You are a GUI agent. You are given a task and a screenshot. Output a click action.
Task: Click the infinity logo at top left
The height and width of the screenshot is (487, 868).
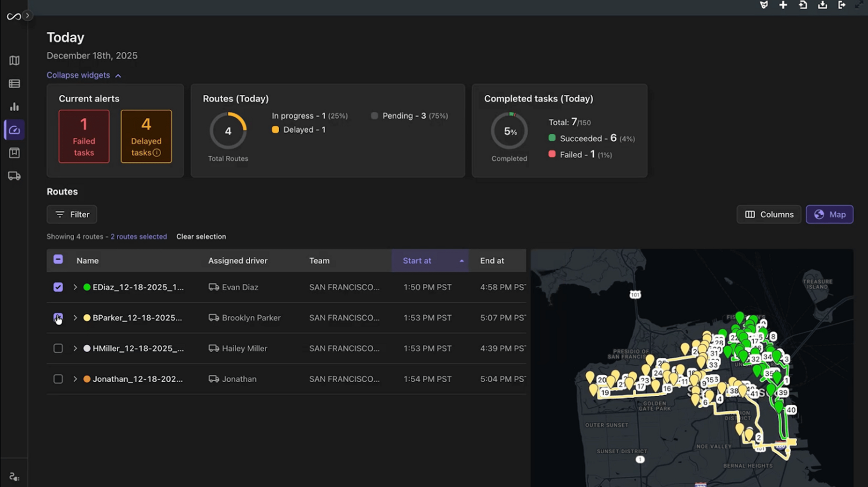tap(14, 16)
